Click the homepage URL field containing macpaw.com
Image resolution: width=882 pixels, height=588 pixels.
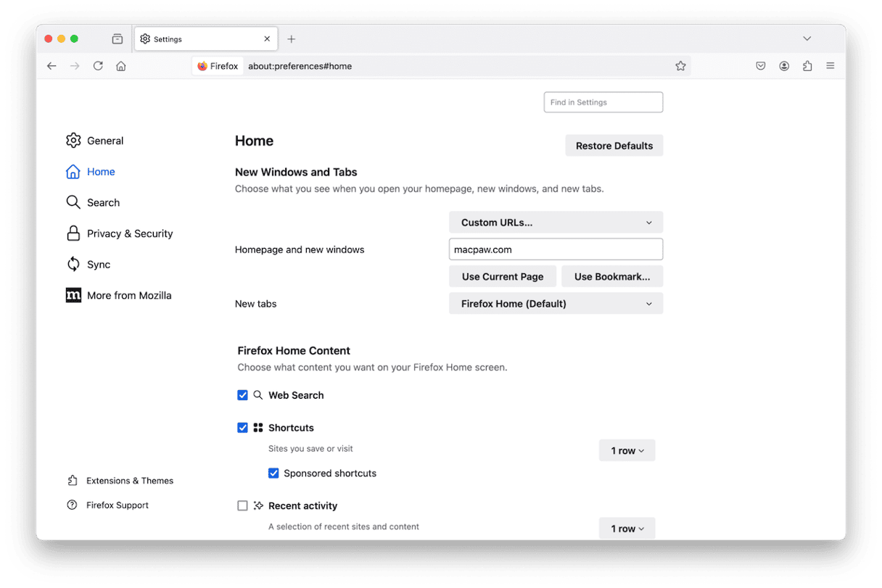coord(556,249)
